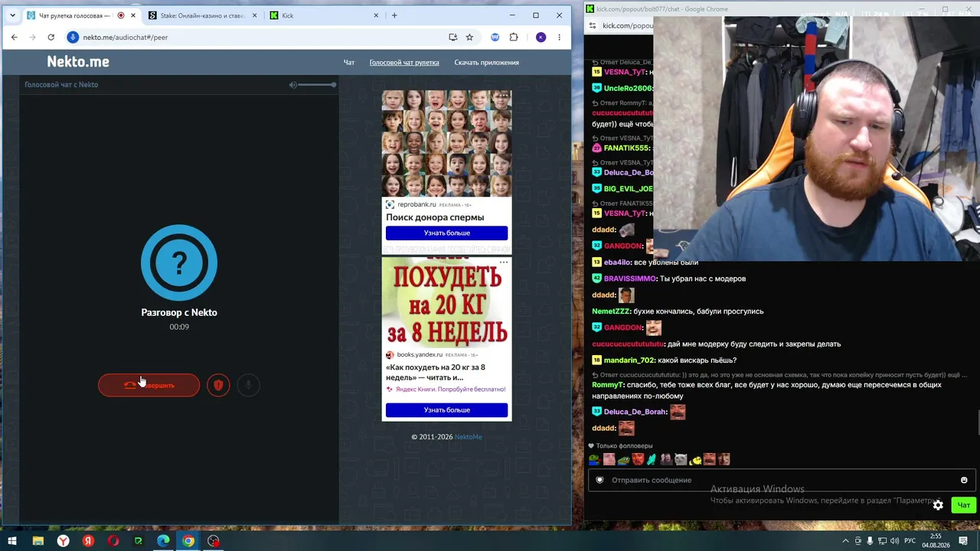980x551 pixels.
Task: Open Opera from the taskbar
Action: (x=113, y=541)
